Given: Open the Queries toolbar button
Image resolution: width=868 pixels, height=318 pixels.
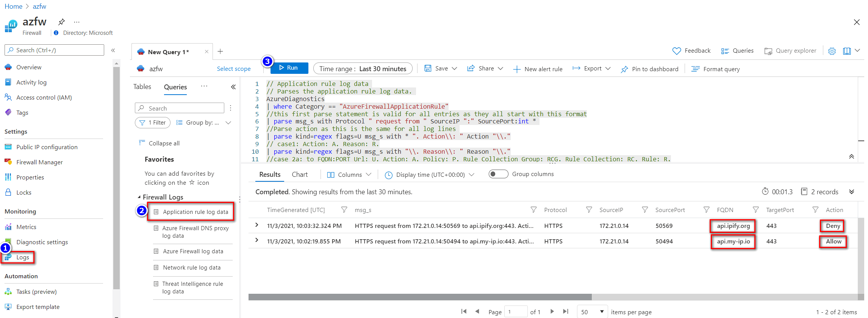Looking at the screenshot, I should click(x=737, y=51).
